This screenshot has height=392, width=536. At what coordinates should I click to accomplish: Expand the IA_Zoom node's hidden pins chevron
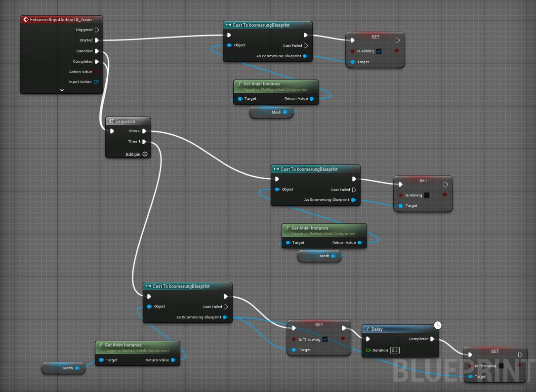click(62, 90)
